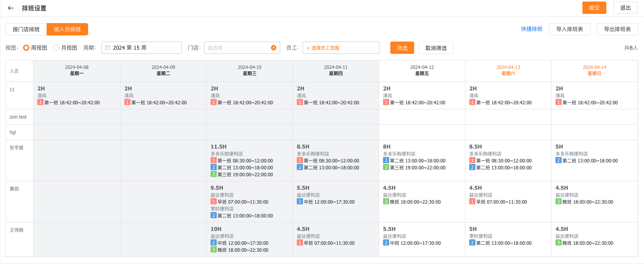
Task: Click employee name 黄丽 in the table
Action: tap(14, 189)
